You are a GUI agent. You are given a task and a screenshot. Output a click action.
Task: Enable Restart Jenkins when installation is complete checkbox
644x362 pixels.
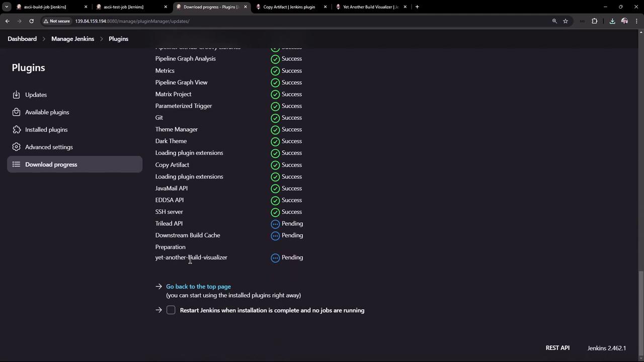point(171,310)
